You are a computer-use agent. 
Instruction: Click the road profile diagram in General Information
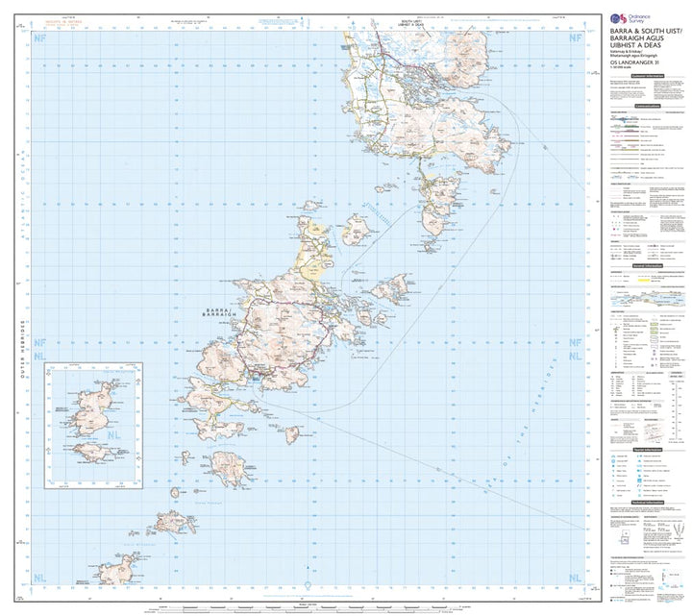(648, 299)
